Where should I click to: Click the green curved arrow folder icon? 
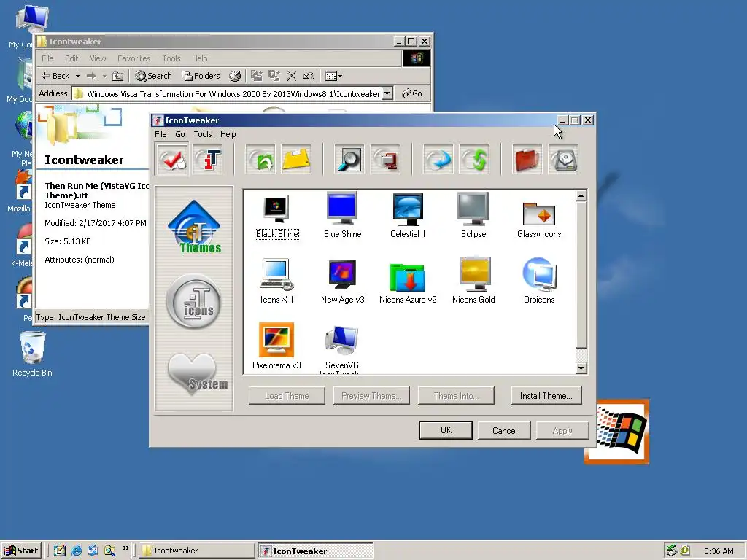(260, 160)
